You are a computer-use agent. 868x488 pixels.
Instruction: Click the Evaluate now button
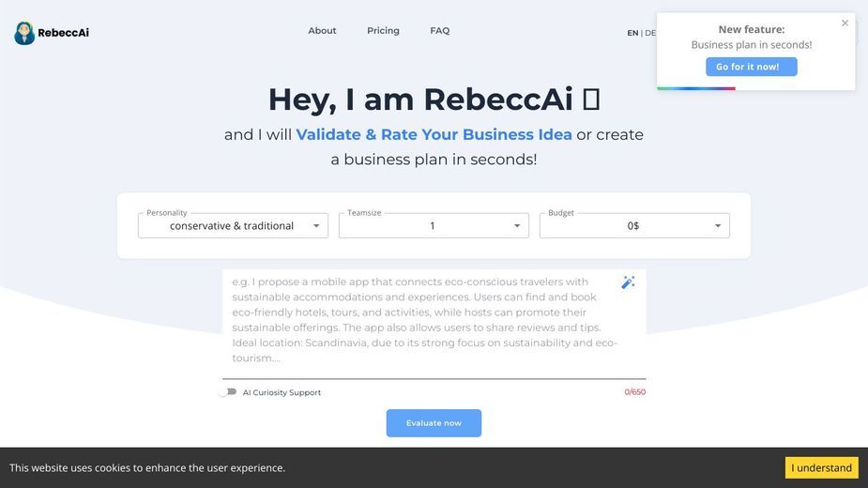[434, 423]
